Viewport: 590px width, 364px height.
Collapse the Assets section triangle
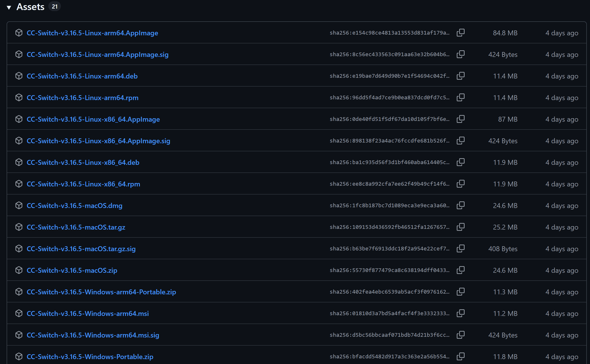point(9,8)
